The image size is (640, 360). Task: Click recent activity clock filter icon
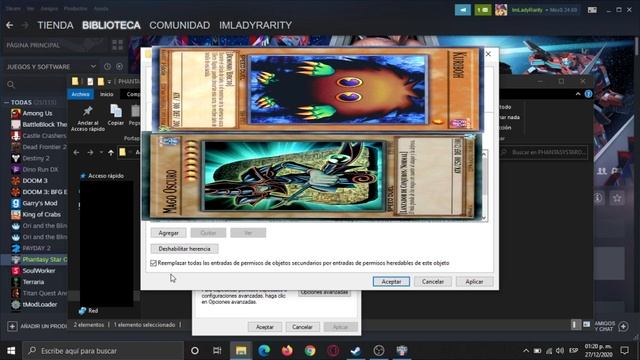pyautogui.click(x=107, y=67)
